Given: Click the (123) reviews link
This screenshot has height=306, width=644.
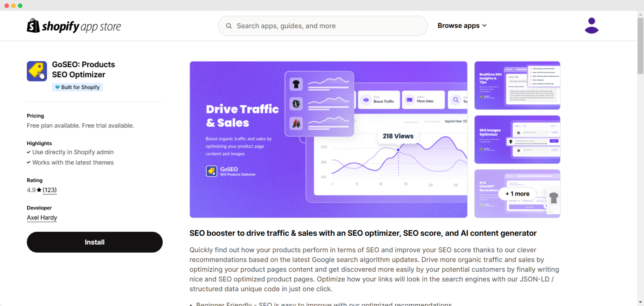Looking at the screenshot, I should tap(49, 190).
